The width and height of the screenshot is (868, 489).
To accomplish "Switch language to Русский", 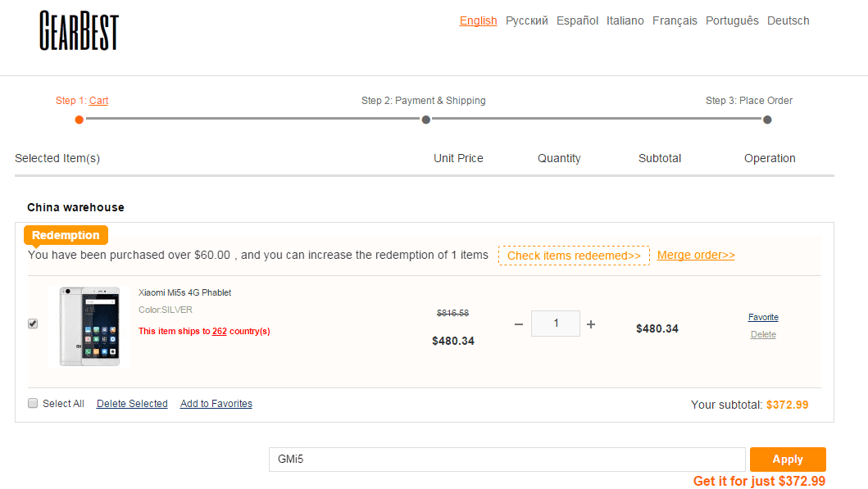I will 526,20.
